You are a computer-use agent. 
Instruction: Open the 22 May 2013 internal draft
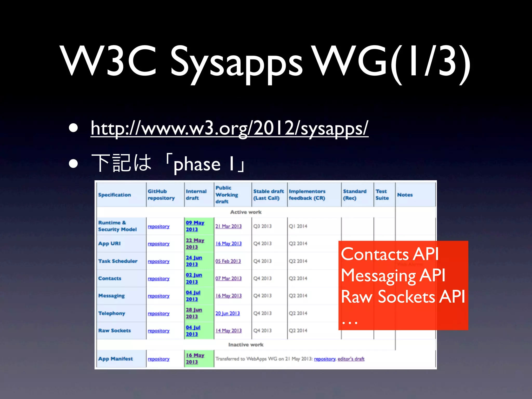[195, 244]
